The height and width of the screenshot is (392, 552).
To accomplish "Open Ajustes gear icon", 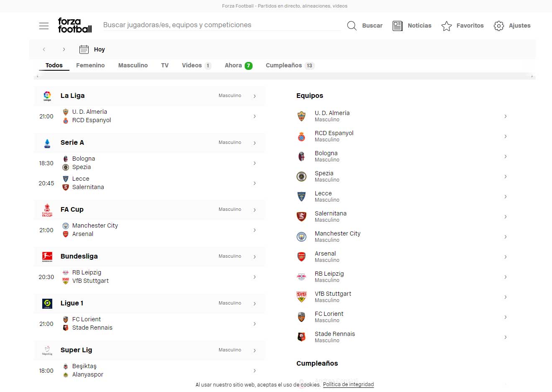I will coord(498,26).
